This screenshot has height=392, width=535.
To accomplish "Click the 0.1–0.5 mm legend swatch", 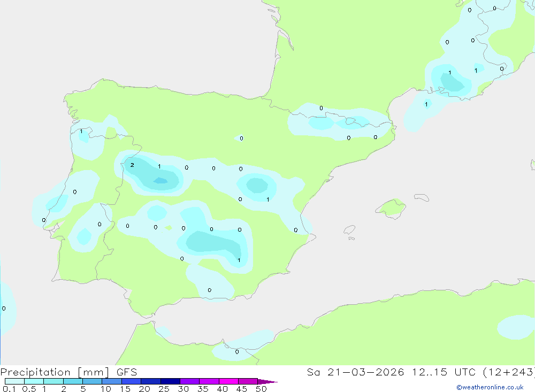I will point(14,381).
